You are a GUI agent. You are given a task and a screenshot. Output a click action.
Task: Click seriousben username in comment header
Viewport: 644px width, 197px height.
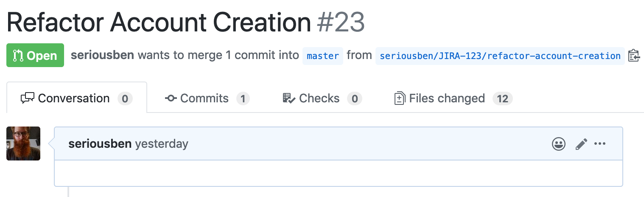click(100, 144)
